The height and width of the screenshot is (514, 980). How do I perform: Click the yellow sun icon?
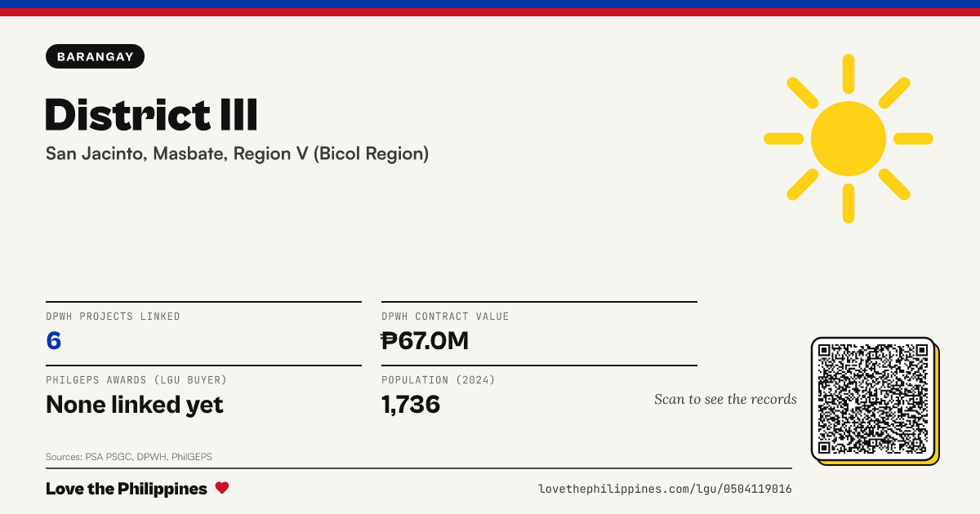coord(849,139)
